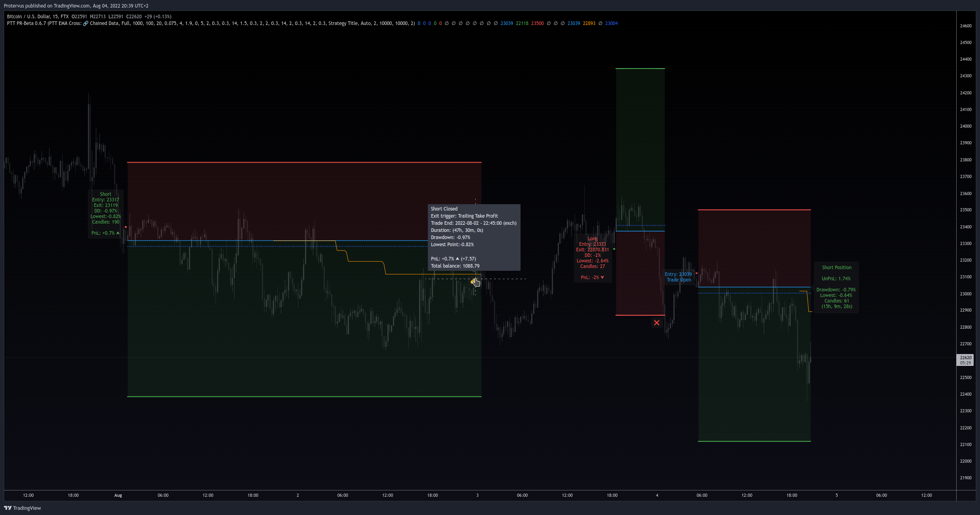Click the TradingView logo at bottom left
This screenshot has width=980, height=515.
23,508
